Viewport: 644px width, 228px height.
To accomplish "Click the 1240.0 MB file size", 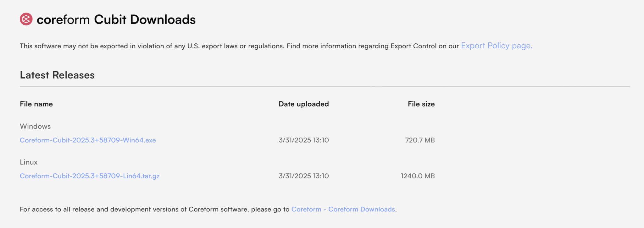I will point(418,176).
